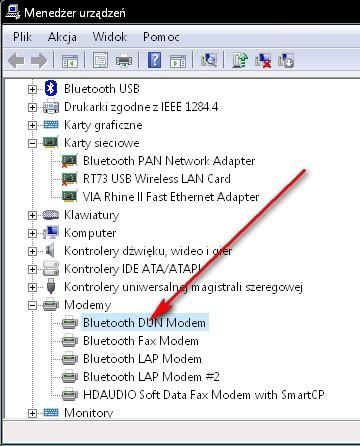
Task: Click Scan for hardware changes icon
Action: pyautogui.click(x=209, y=60)
